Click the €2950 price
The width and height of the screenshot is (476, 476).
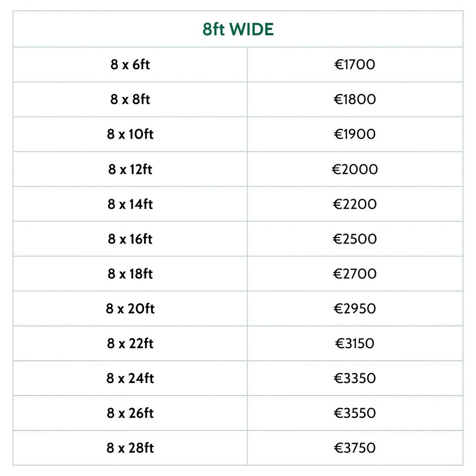pyautogui.click(x=355, y=309)
